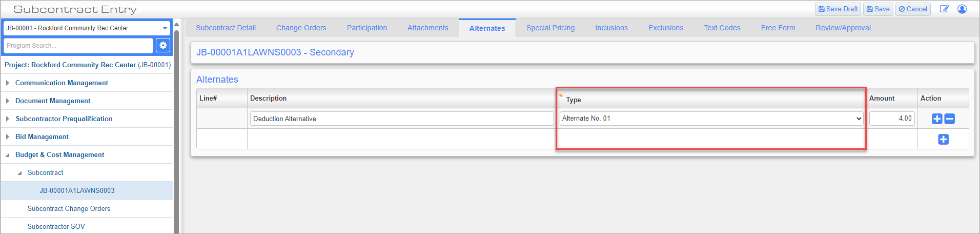Expand Communication Management node
980x234 pixels.
[8, 83]
